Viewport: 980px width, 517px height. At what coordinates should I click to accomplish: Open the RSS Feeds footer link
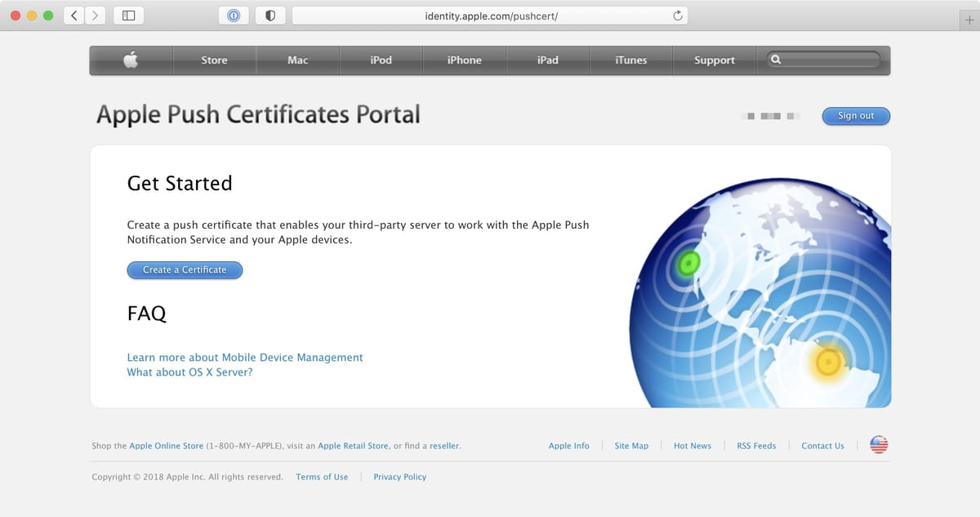click(756, 446)
